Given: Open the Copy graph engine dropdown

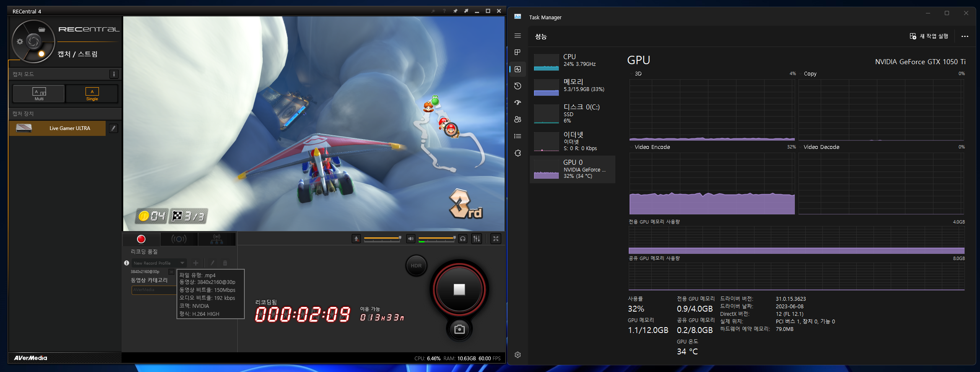Looking at the screenshot, I should [808, 74].
